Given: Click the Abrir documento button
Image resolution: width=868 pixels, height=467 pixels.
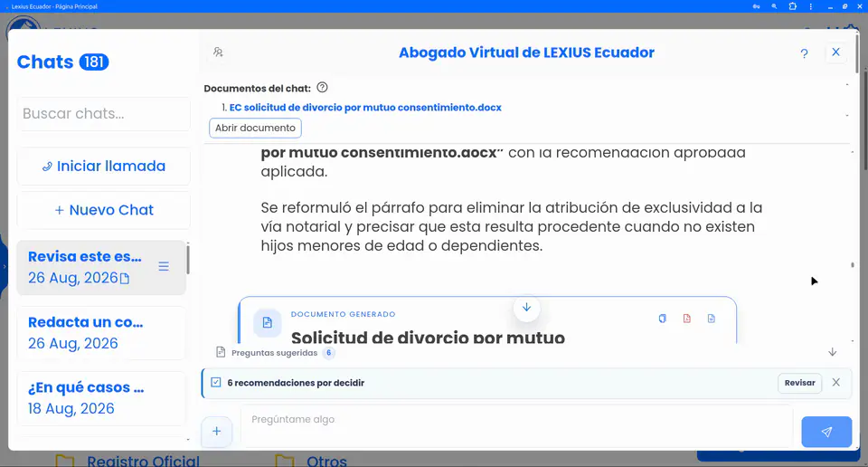Looking at the screenshot, I should click(x=255, y=128).
